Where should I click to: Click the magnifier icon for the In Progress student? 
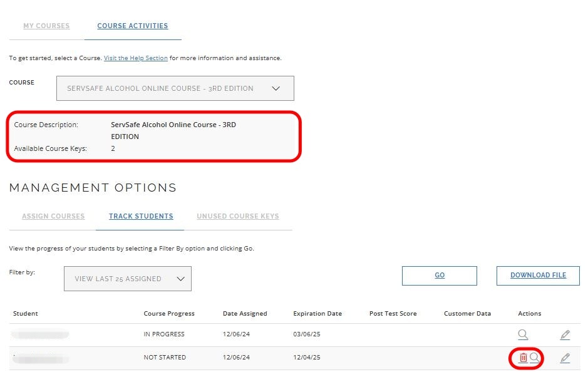tap(523, 334)
